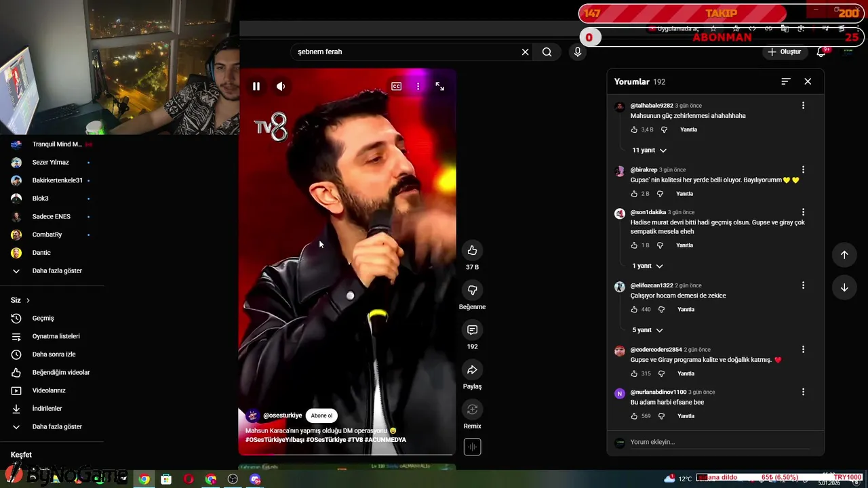Open options for @son1dakika comment
Screen dimensions: 868x488
point(803,213)
